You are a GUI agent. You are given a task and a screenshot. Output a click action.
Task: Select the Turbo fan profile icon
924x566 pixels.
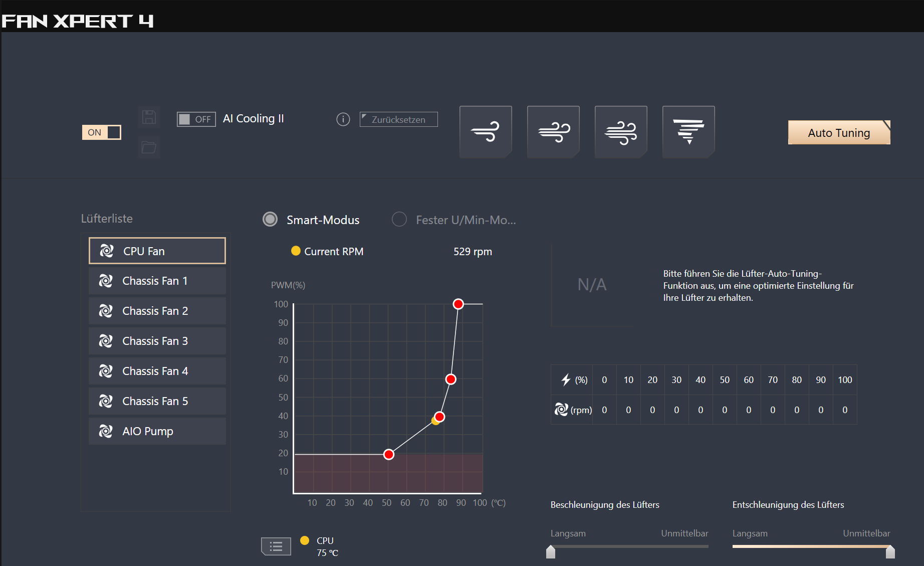pyautogui.click(x=621, y=132)
